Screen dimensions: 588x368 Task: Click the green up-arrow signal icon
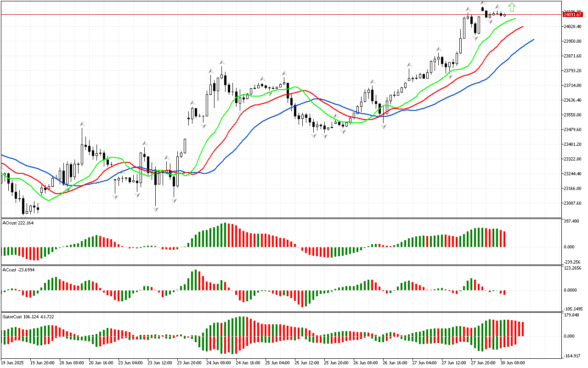click(512, 7)
